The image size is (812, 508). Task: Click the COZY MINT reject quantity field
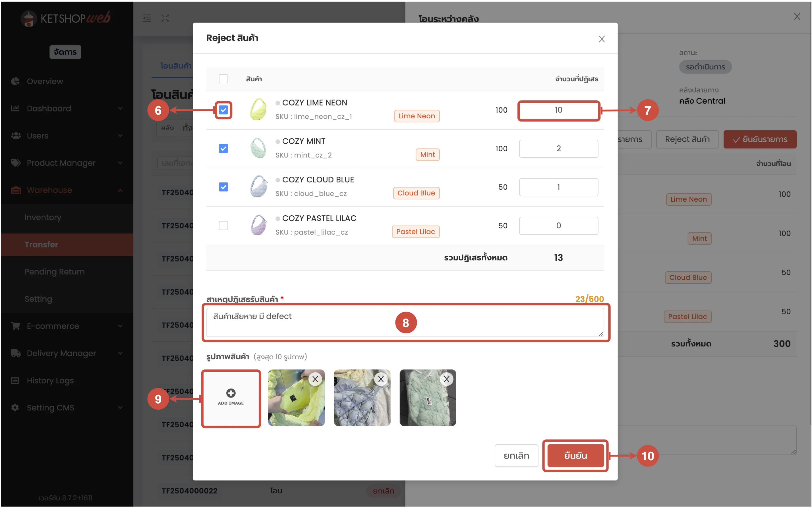(558, 148)
